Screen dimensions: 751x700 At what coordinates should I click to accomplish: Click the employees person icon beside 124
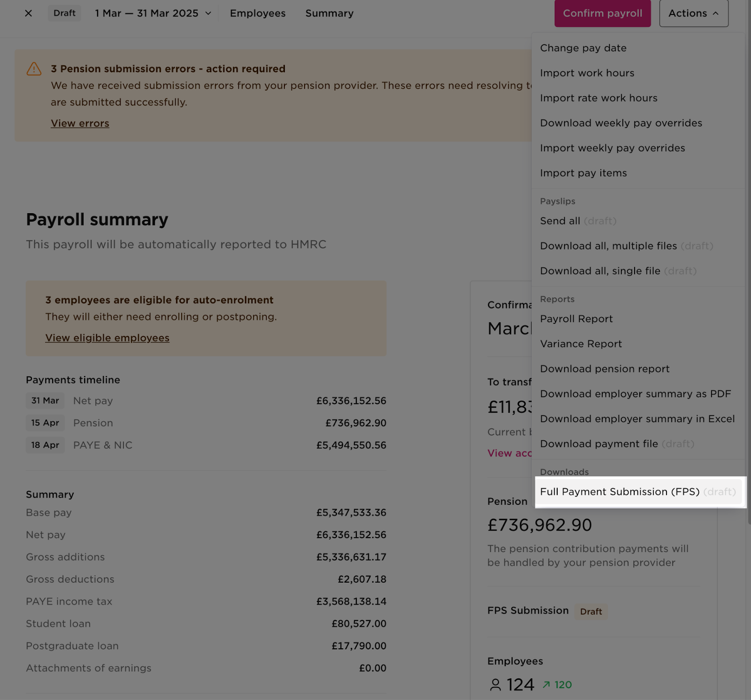pos(495,685)
